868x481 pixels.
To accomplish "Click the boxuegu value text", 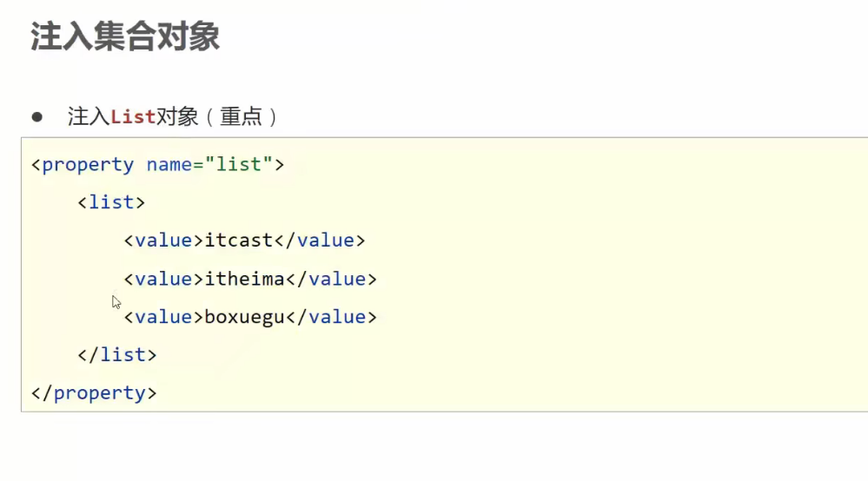I will pyautogui.click(x=244, y=317).
